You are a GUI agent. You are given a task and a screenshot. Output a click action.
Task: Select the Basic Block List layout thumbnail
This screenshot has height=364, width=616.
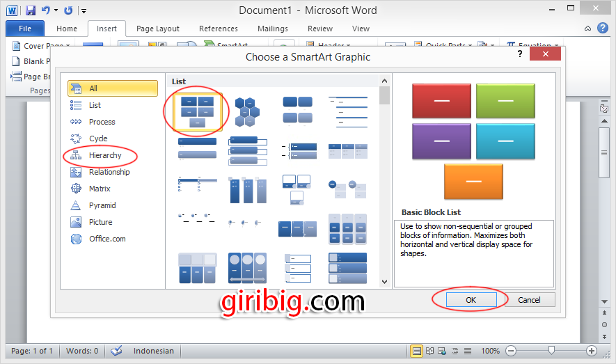point(197,112)
